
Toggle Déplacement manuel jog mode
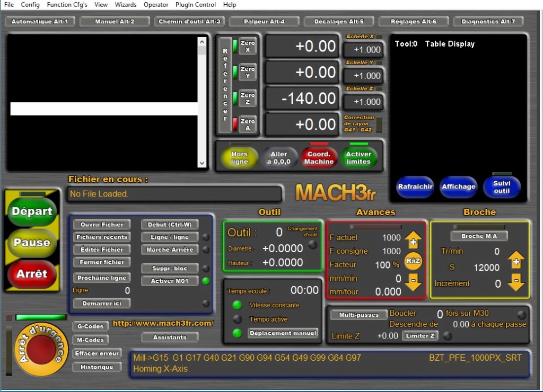pyautogui.click(x=283, y=333)
